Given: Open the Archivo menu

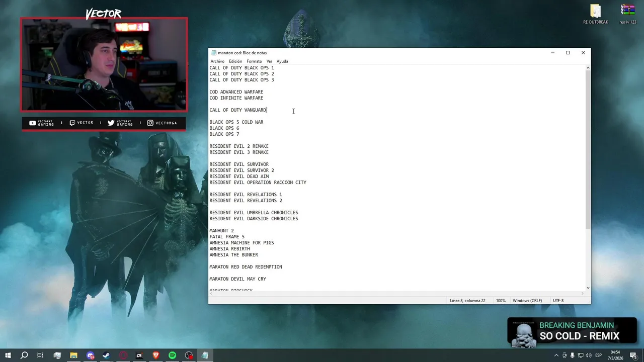Looking at the screenshot, I should coord(217,61).
